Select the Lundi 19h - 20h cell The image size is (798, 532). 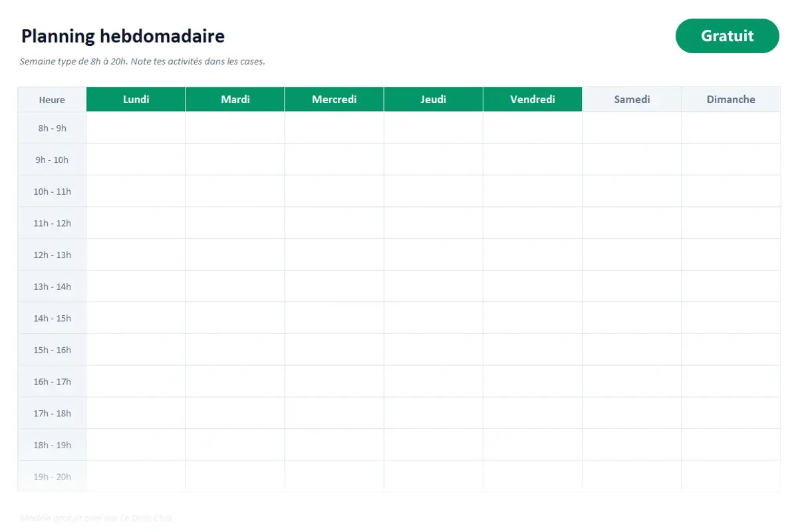coord(136,477)
